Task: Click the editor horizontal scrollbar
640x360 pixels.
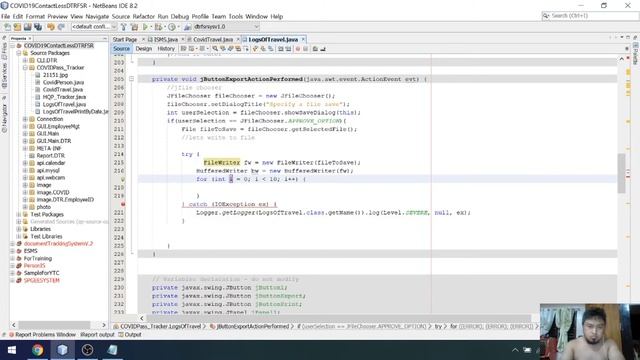Action: click(338, 318)
